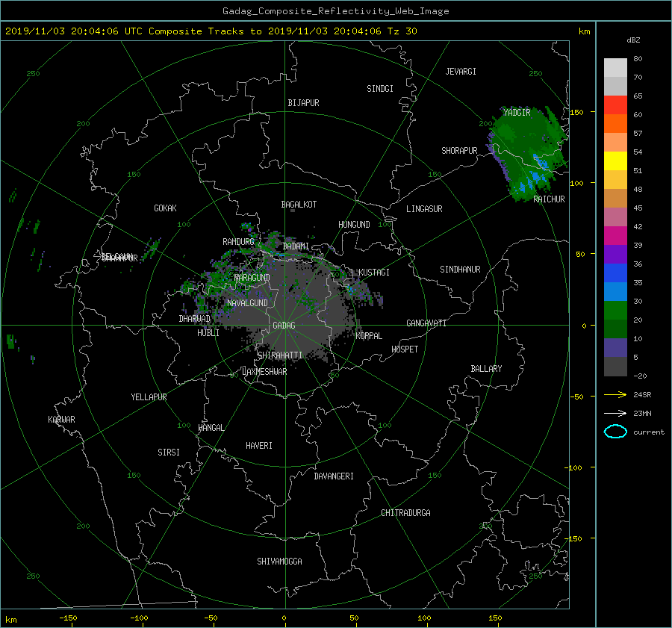Click the DHARWAD city label
Viewport: 672px width, 628px height.
coord(195,319)
